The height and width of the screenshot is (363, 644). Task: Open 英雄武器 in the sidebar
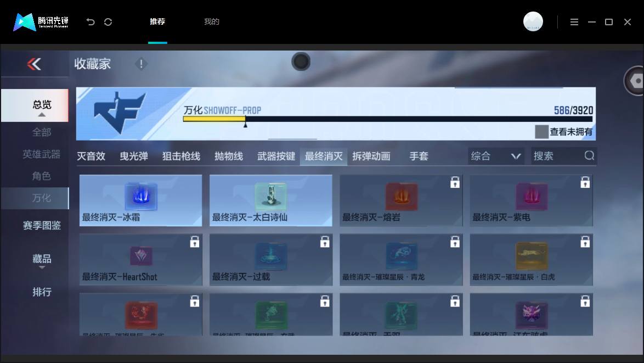(42, 154)
